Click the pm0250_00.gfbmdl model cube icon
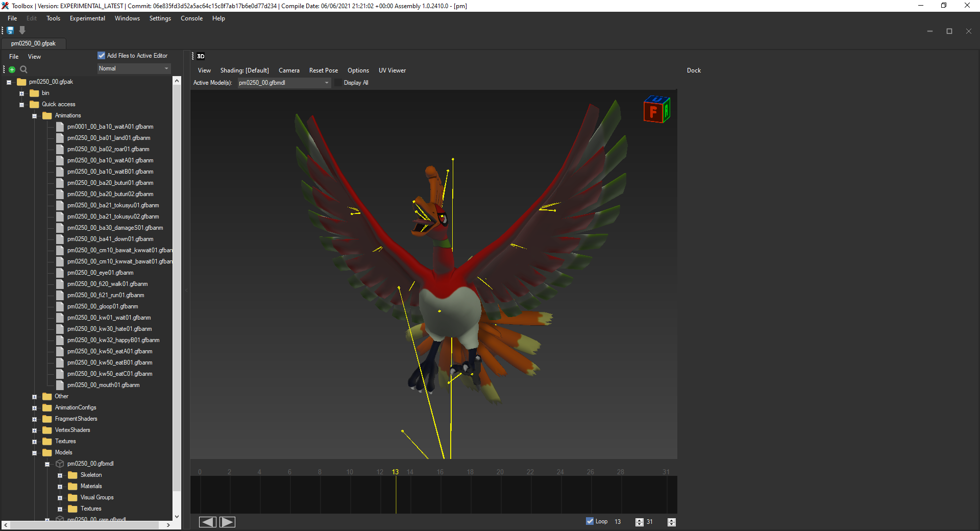This screenshot has width=980, height=531. coord(60,464)
